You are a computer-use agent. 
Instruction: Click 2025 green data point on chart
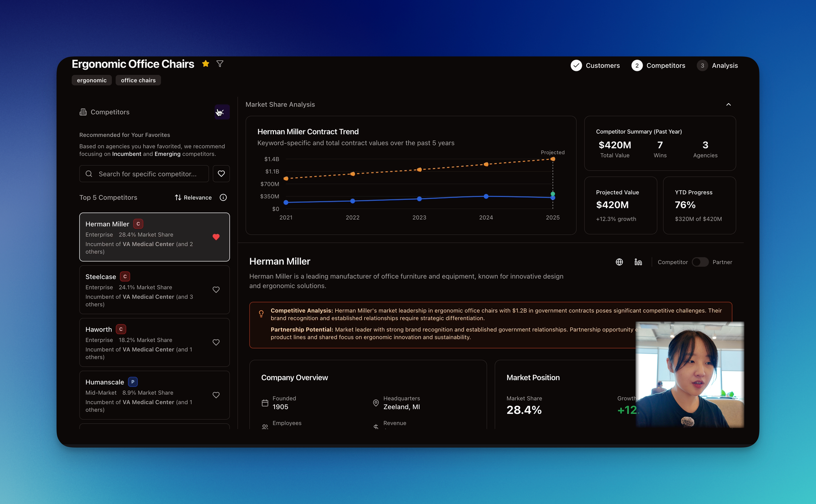point(553,194)
